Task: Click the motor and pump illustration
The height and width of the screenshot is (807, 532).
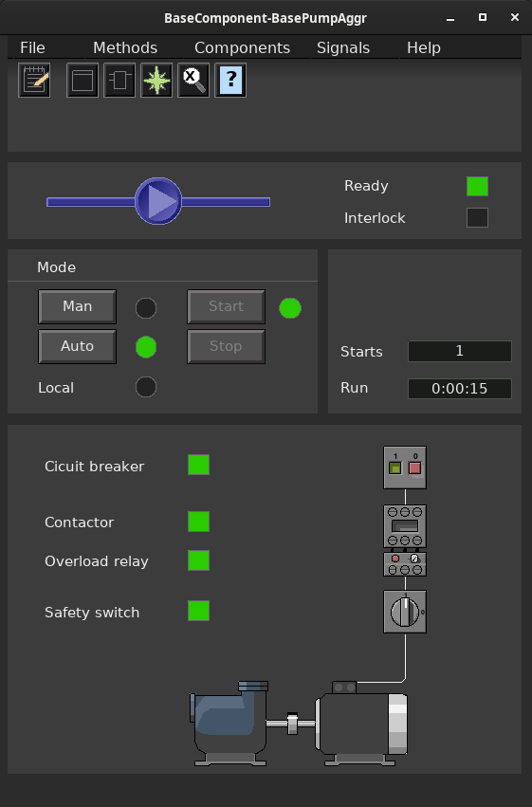Action: pos(299,724)
